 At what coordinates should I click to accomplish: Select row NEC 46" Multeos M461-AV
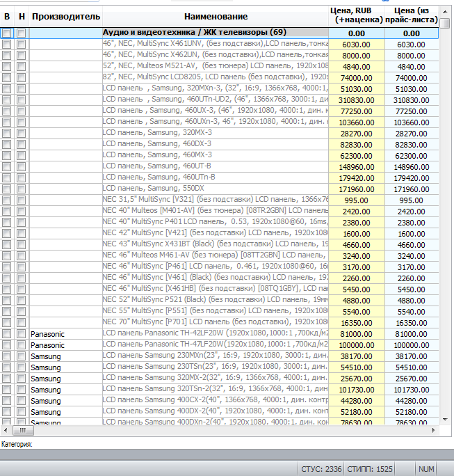coord(219,256)
